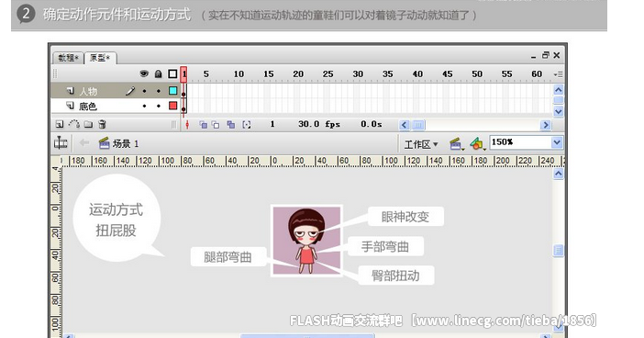The width and height of the screenshot is (644, 338).
Task: Click the timeline layers scroll down arrow
Action: (558, 111)
